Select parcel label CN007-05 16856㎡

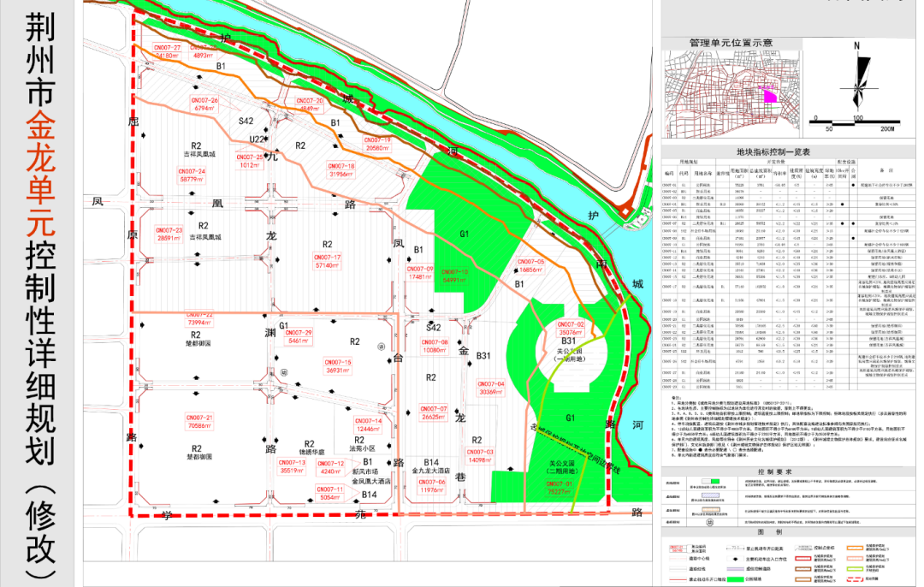point(531,266)
